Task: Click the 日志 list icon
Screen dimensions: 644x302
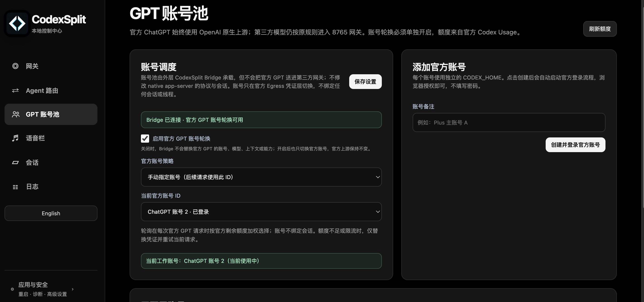Action: click(x=15, y=187)
